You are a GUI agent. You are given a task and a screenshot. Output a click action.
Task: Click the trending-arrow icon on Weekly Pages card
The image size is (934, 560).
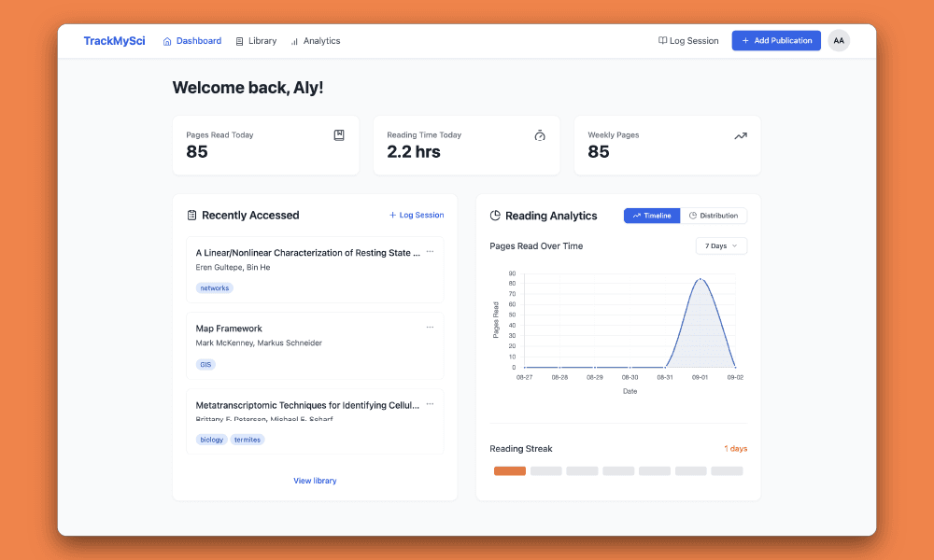[x=741, y=134]
